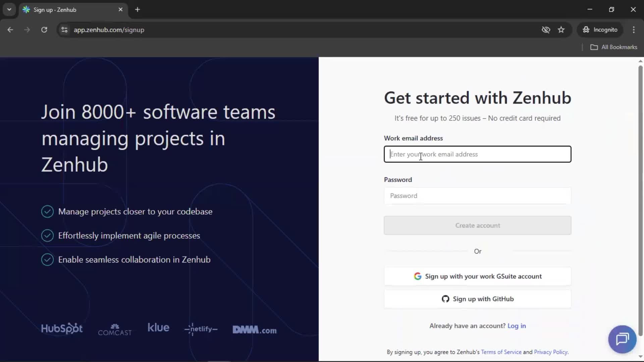Click the third-party cookies blocked eye icon
Image resolution: width=644 pixels, height=362 pixels.
click(x=546, y=30)
